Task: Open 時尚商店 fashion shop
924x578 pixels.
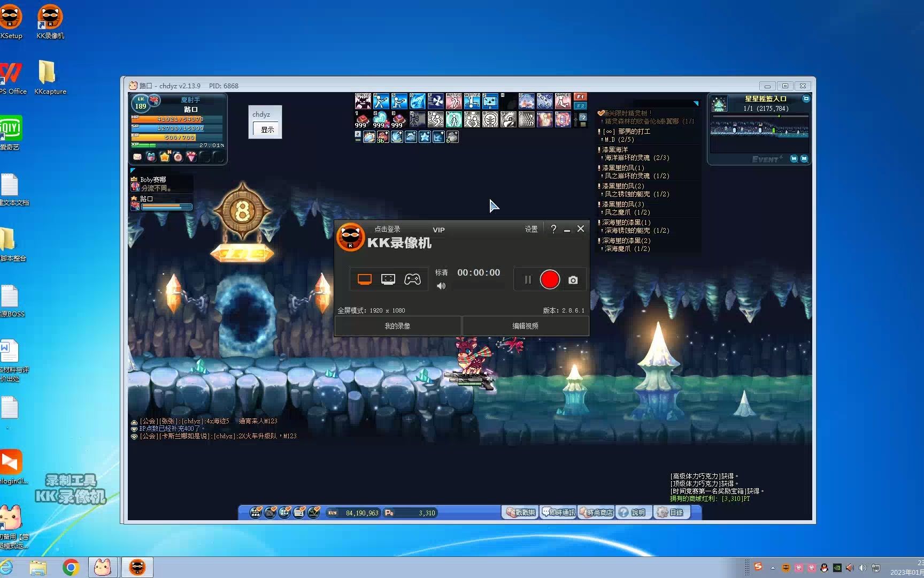Action: [x=596, y=512]
